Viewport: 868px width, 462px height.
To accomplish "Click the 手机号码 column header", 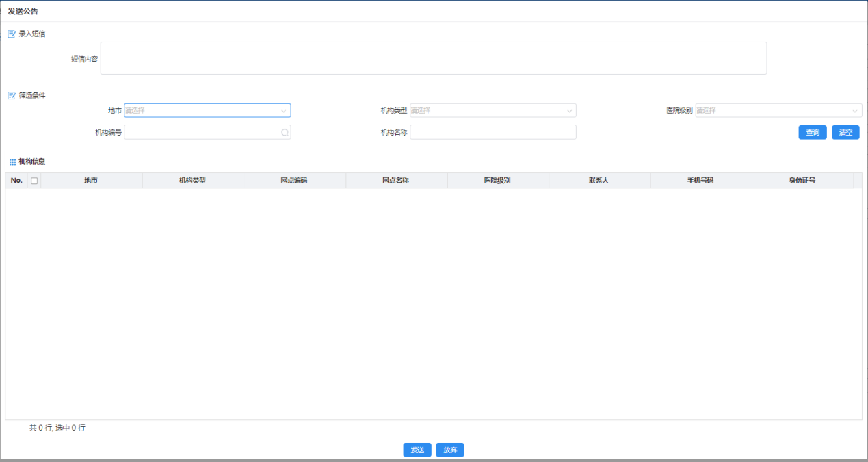I will click(700, 181).
